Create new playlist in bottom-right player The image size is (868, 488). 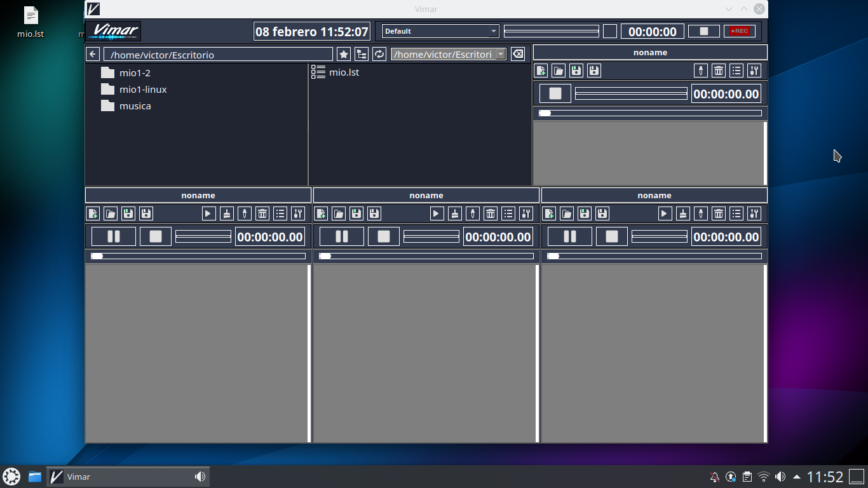click(x=550, y=213)
